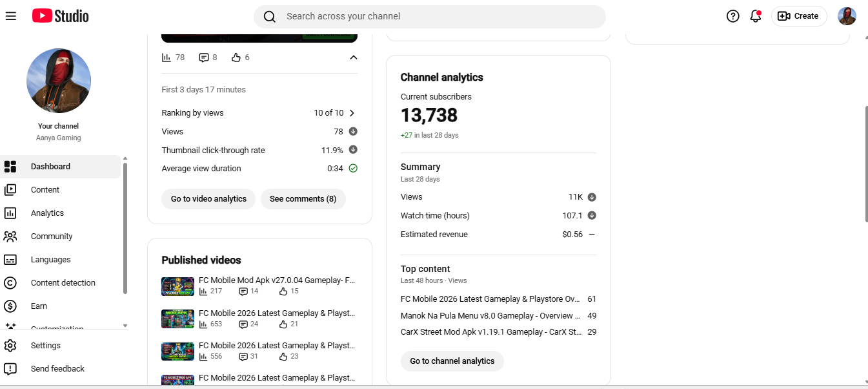Click the First 3 days 17 minutes text
The image size is (868, 389).
tap(203, 90)
